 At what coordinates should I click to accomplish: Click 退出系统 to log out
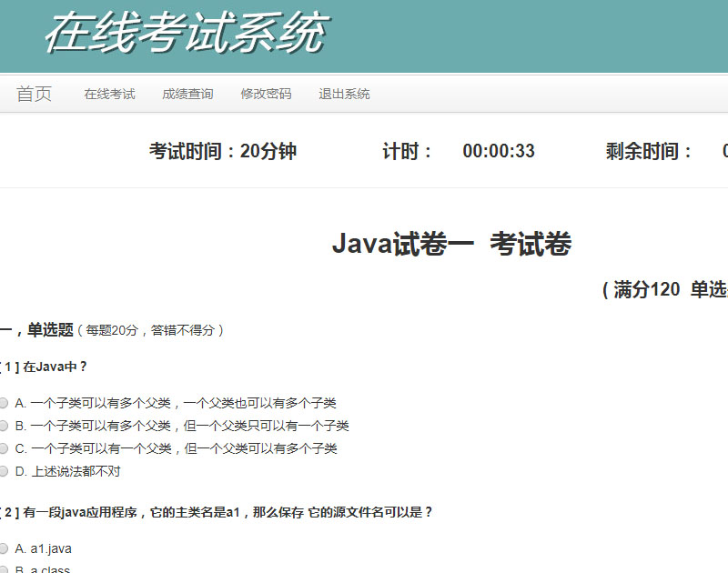click(344, 95)
